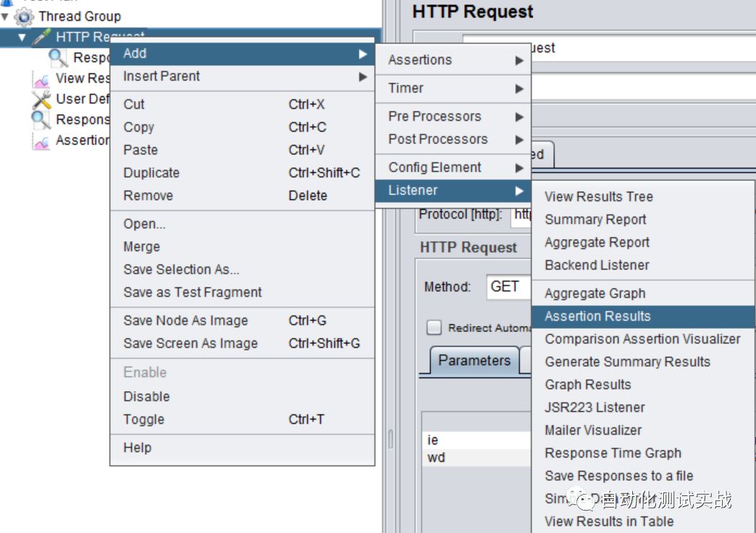Viewport: 756px width, 533px height.
Task: Expand the Pre Processors submenu arrow
Action: pos(518,117)
